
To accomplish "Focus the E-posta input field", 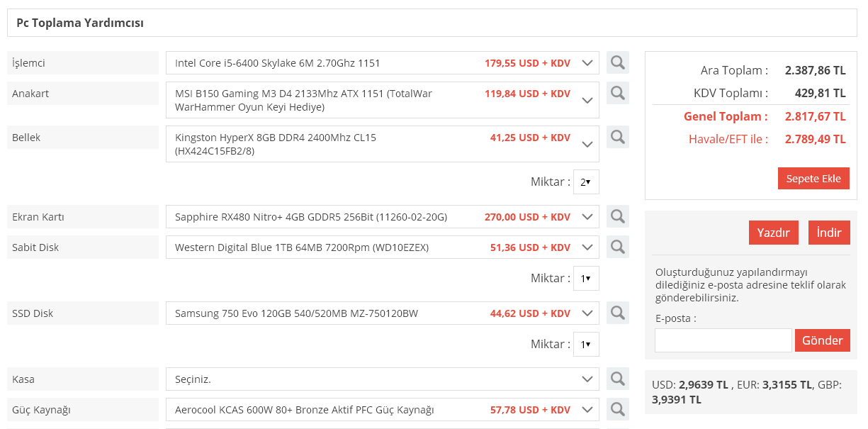I will click(723, 340).
